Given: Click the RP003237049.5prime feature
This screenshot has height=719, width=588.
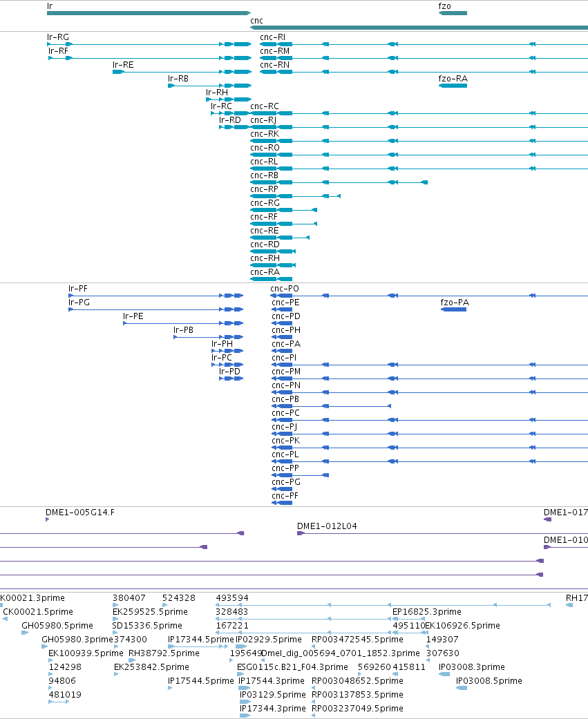Looking at the screenshot, I should point(313,716).
